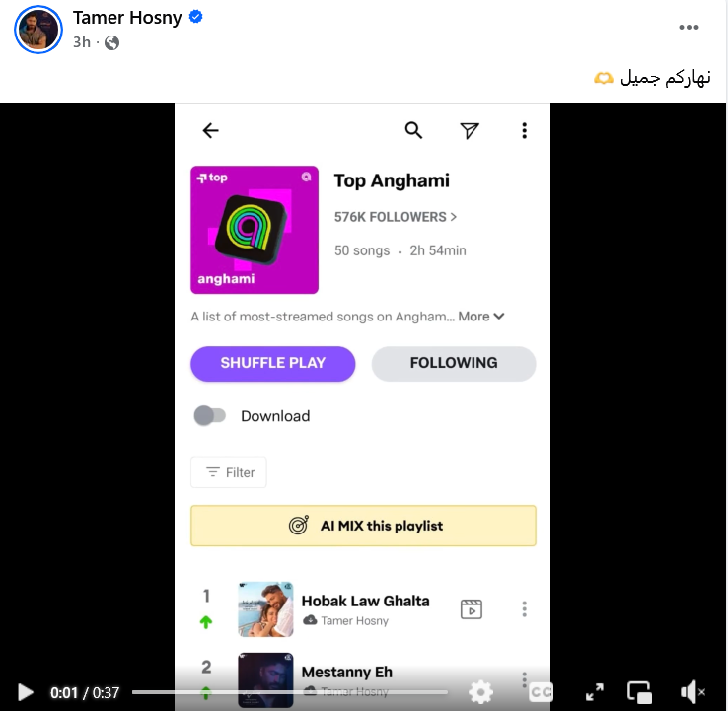Open search with magnifier icon
Image resolution: width=728 pixels, height=711 pixels.
(413, 130)
